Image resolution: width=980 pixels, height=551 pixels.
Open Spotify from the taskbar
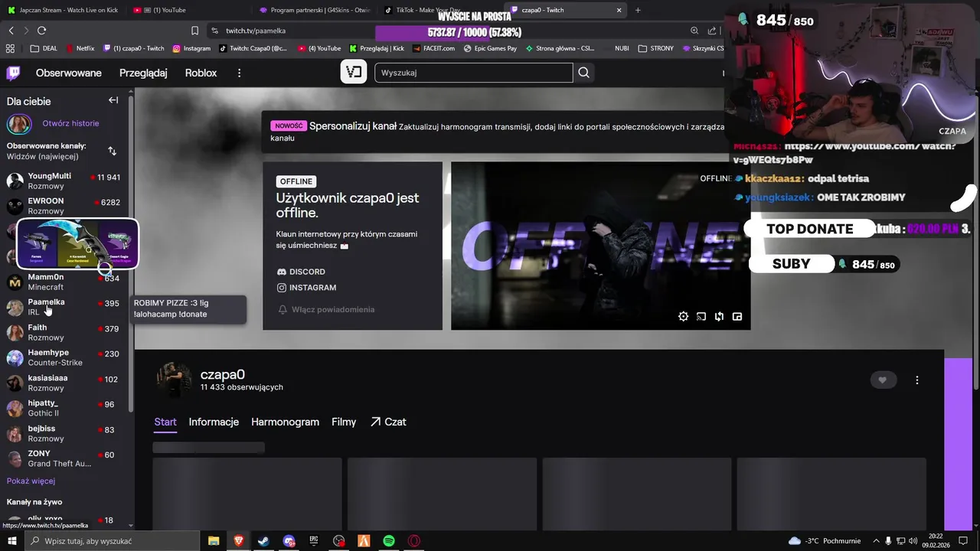pos(389,541)
